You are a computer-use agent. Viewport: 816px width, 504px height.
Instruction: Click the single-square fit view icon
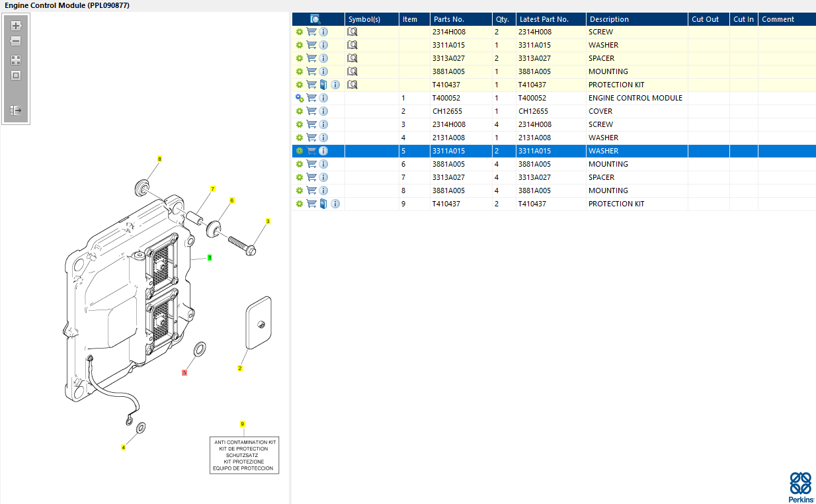click(x=16, y=75)
